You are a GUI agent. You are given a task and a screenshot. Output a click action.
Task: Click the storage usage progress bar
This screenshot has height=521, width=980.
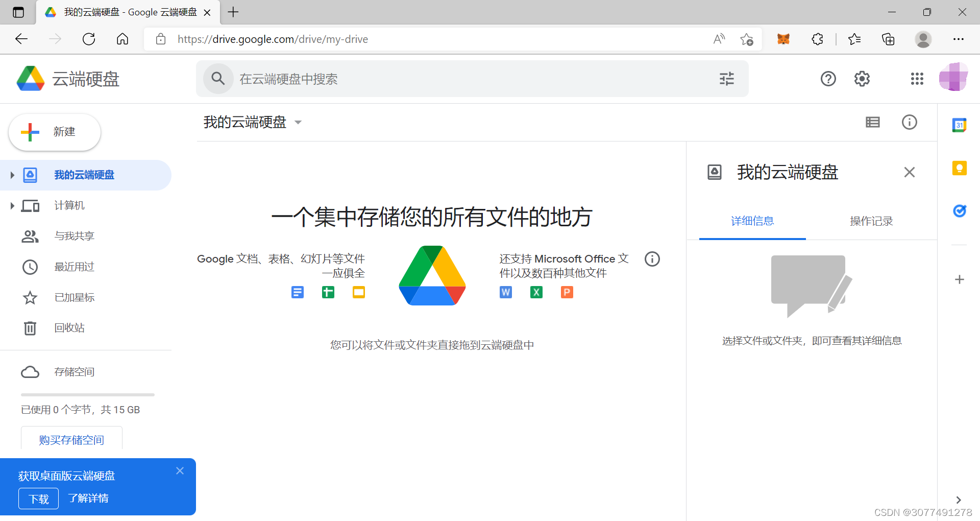point(88,395)
